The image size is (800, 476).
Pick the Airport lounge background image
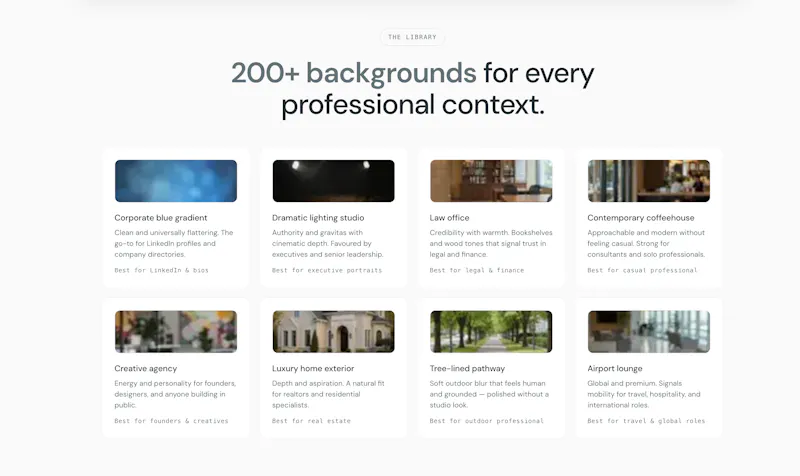point(648,332)
